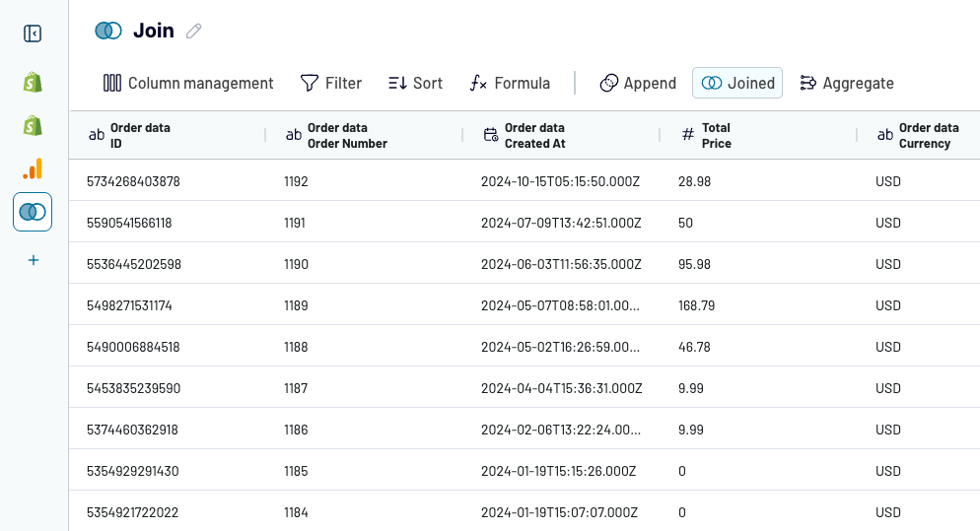
Task: Click order number 1192
Action: (x=296, y=181)
